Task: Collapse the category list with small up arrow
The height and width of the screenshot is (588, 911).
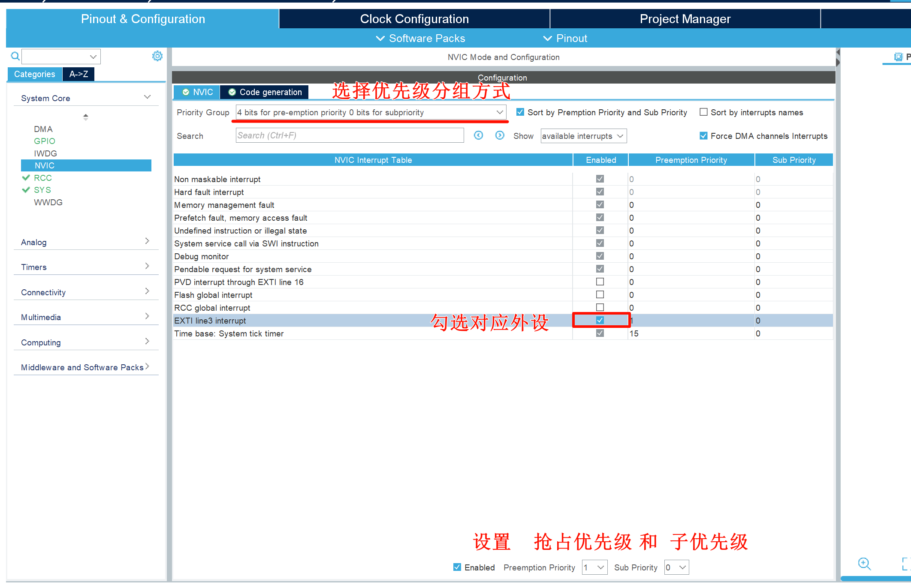Action: [x=86, y=117]
